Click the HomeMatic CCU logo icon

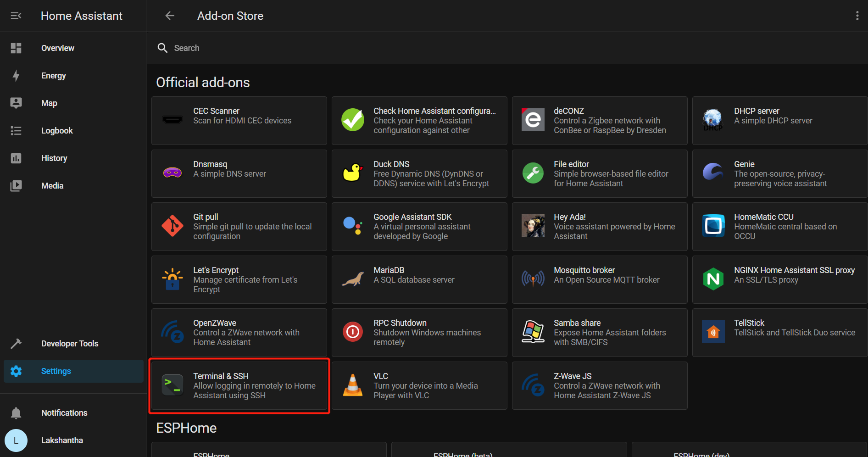click(713, 226)
